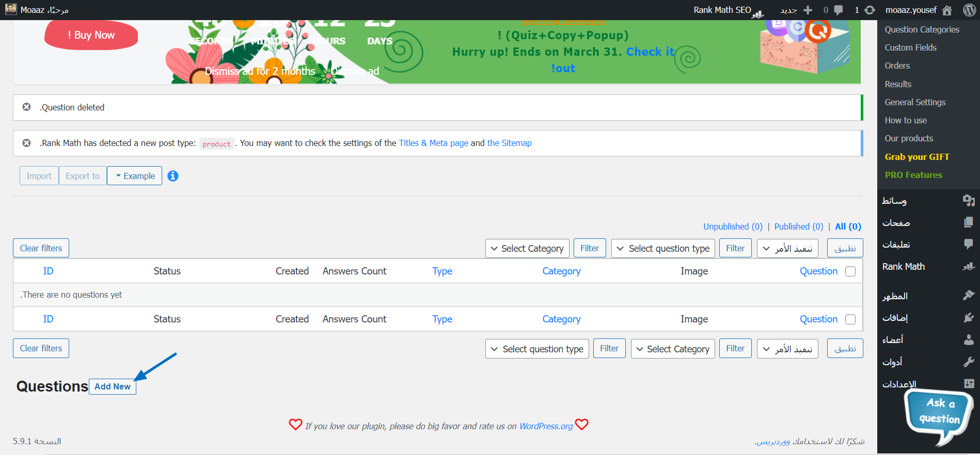Open the settings (الإعدادات) sidebar icon
The width and height of the screenshot is (980, 455).
969,383
